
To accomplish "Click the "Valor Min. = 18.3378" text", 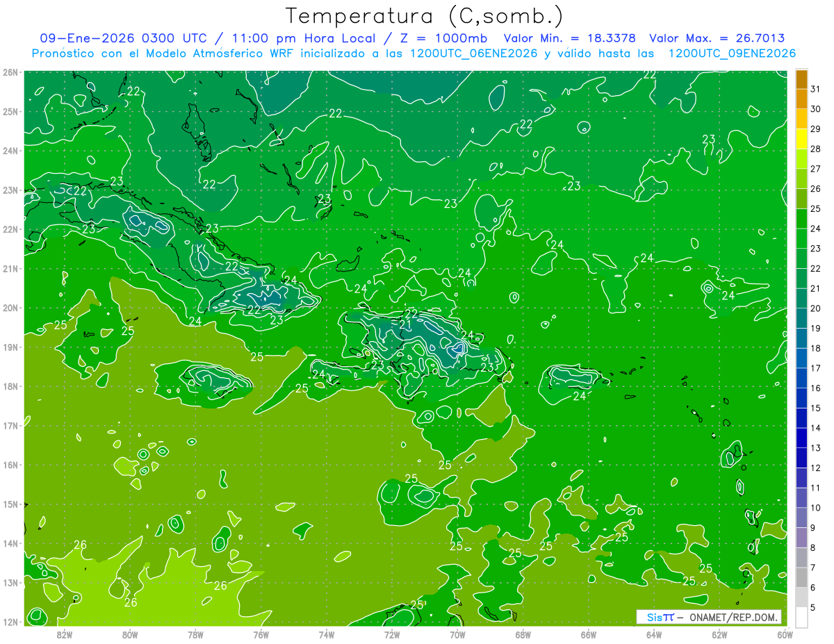I will click(569, 39).
